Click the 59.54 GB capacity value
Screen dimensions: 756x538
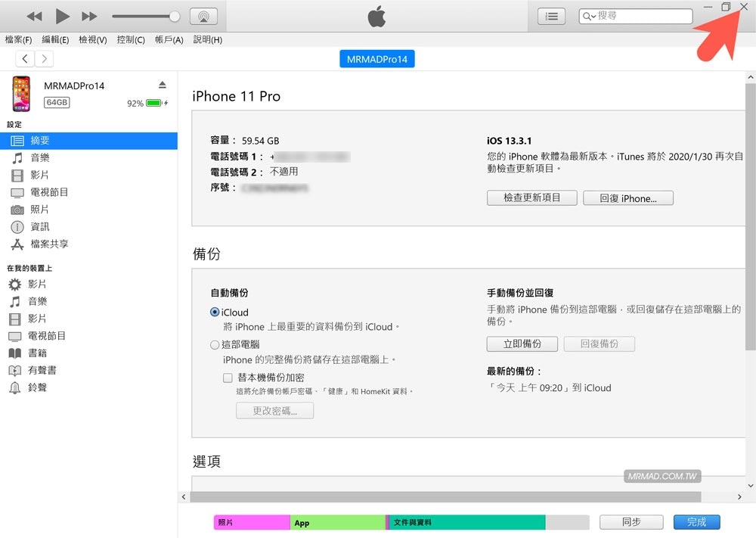[260, 141]
